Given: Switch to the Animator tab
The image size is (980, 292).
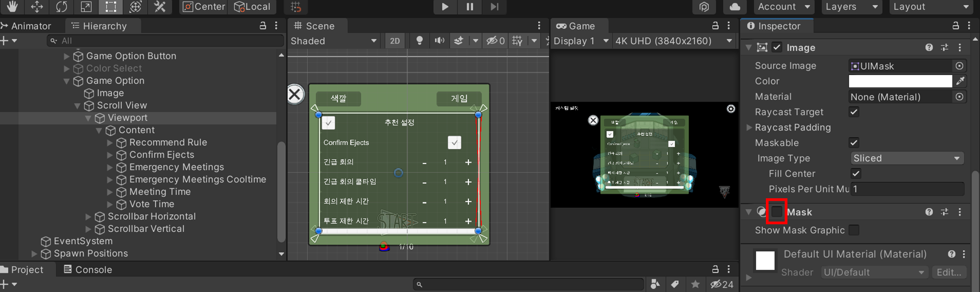Looking at the screenshot, I should pyautogui.click(x=26, y=26).
